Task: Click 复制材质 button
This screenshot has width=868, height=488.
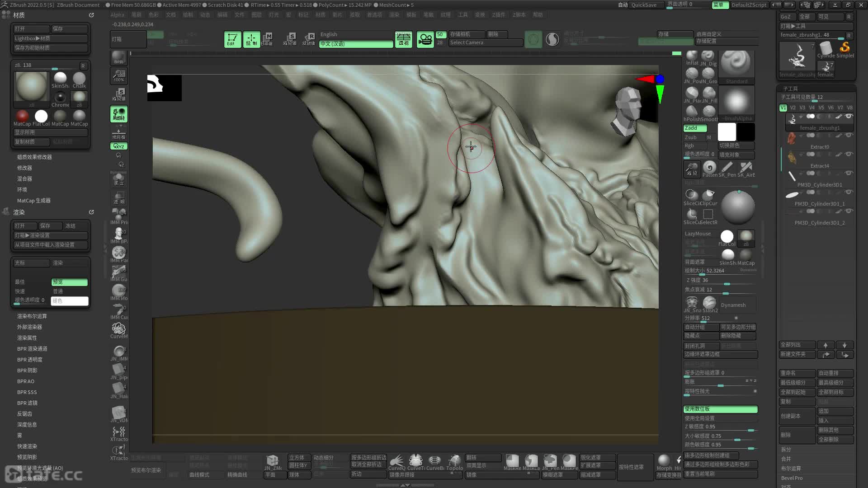Action: (32, 142)
